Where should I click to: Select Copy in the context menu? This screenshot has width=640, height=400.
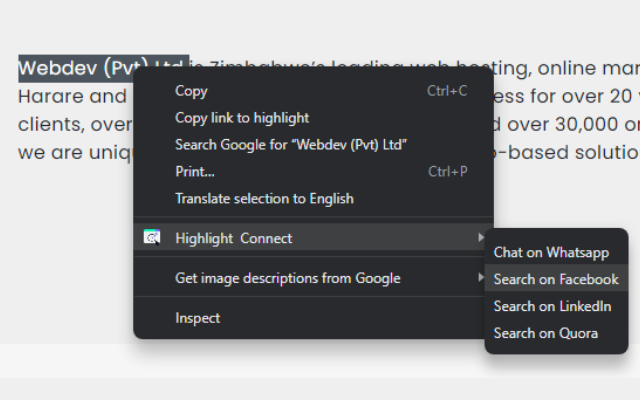[313, 91]
